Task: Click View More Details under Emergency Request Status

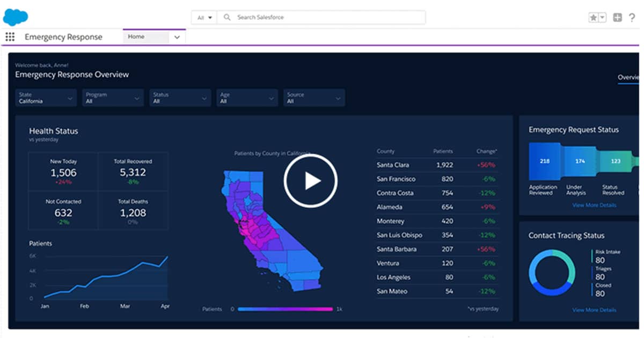Action: click(x=594, y=205)
